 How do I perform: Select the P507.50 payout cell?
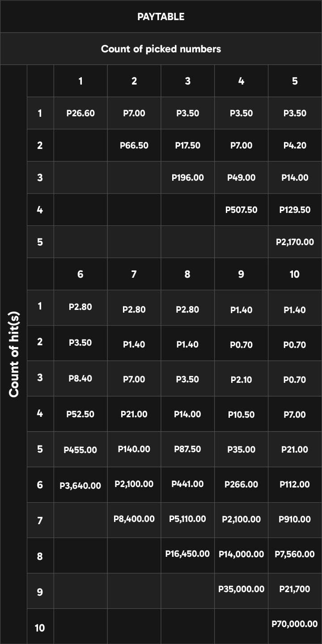[241, 210]
